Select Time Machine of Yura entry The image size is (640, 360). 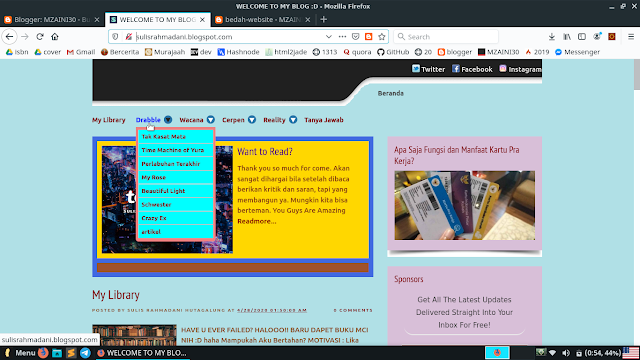(x=176, y=150)
